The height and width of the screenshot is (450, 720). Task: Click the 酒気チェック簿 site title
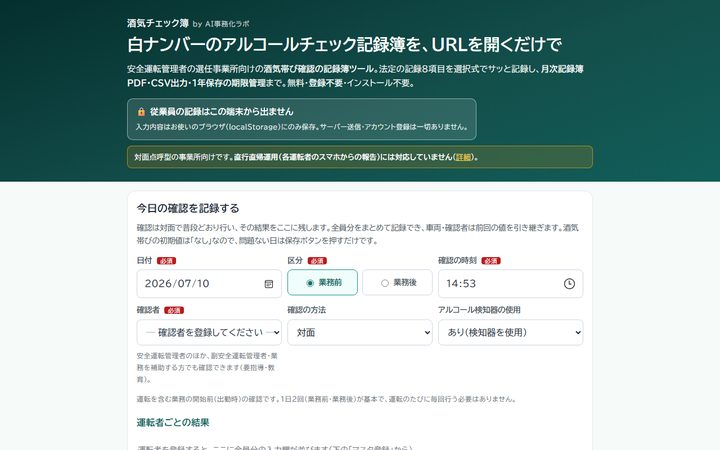(x=158, y=23)
